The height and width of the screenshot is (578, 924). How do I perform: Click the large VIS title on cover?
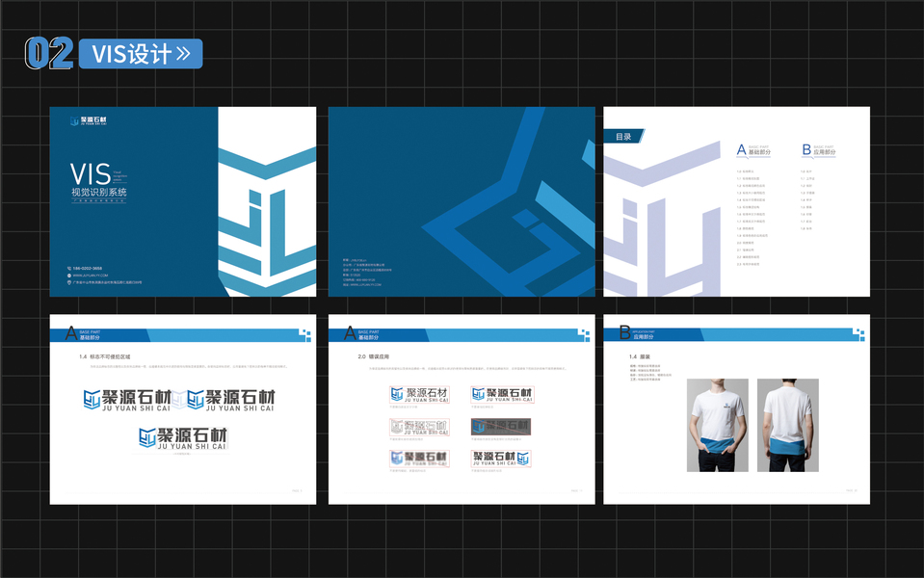[x=91, y=174]
